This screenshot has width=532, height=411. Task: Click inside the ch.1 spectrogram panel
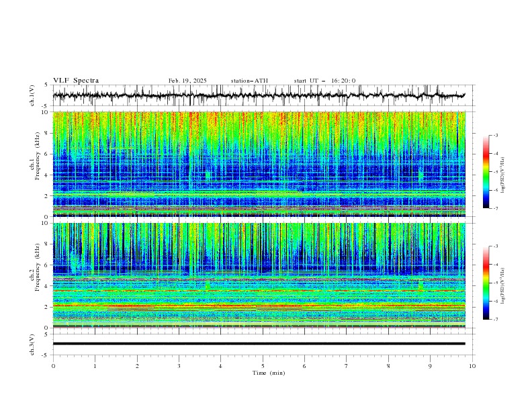point(259,164)
